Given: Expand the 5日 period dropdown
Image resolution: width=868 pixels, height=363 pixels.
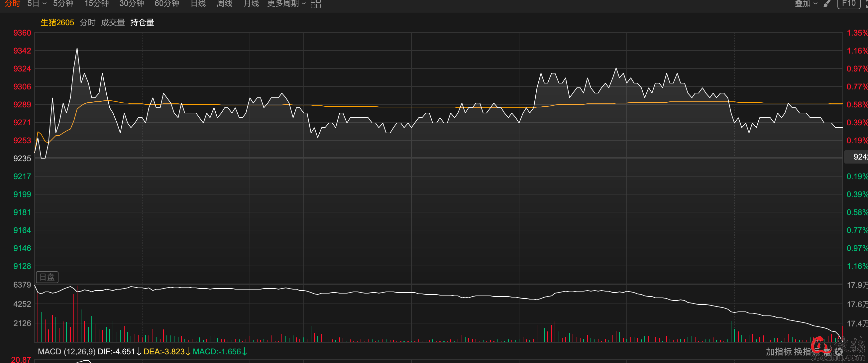Looking at the screenshot, I should [37, 4].
